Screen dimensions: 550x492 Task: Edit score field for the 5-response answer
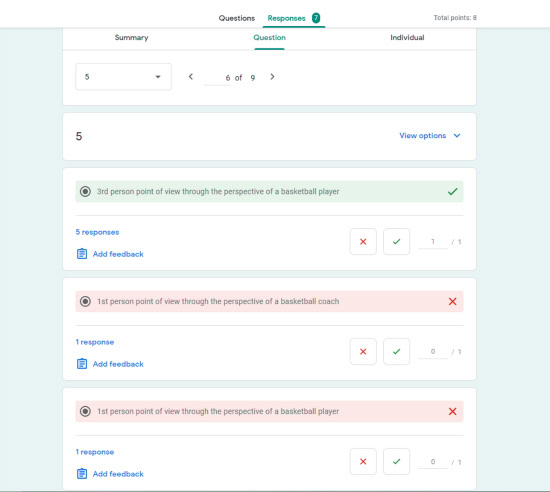tap(433, 242)
